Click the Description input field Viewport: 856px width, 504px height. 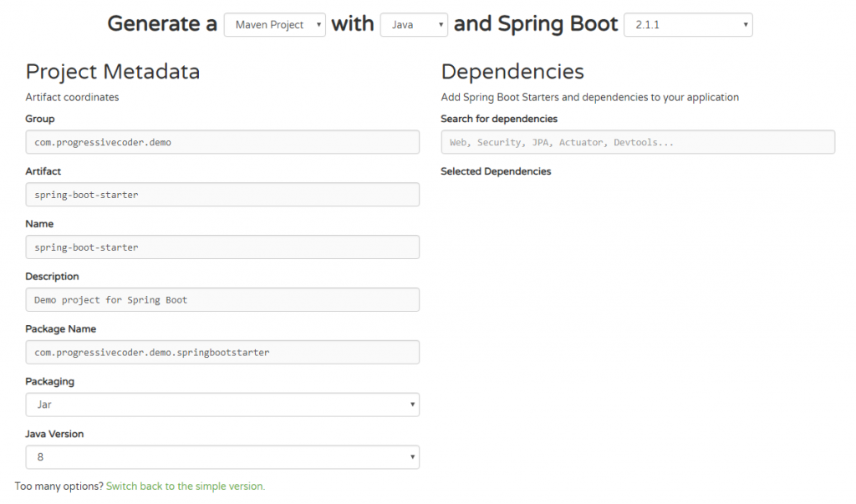coord(222,300)
